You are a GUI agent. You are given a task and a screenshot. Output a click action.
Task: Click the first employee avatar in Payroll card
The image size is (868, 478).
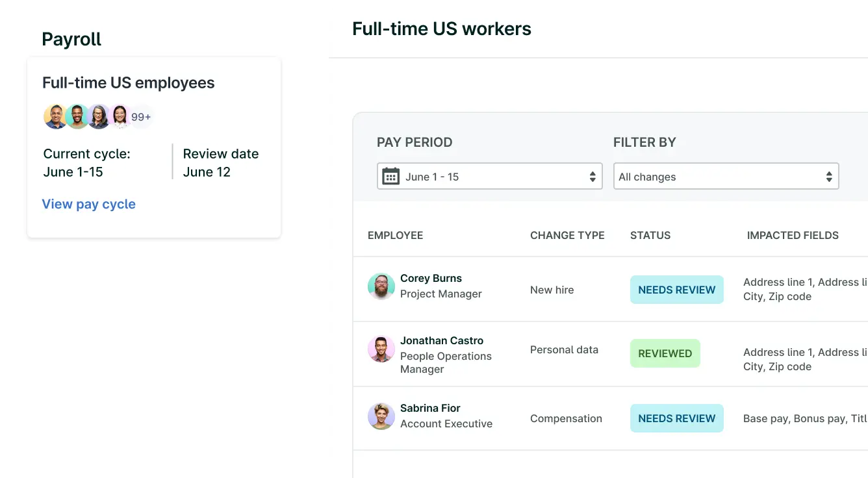coord(55,117)
